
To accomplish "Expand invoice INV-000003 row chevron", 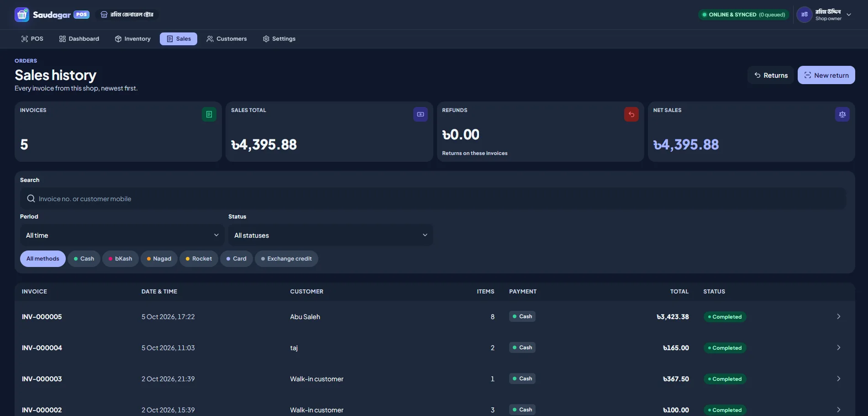I will click(839, 379).
